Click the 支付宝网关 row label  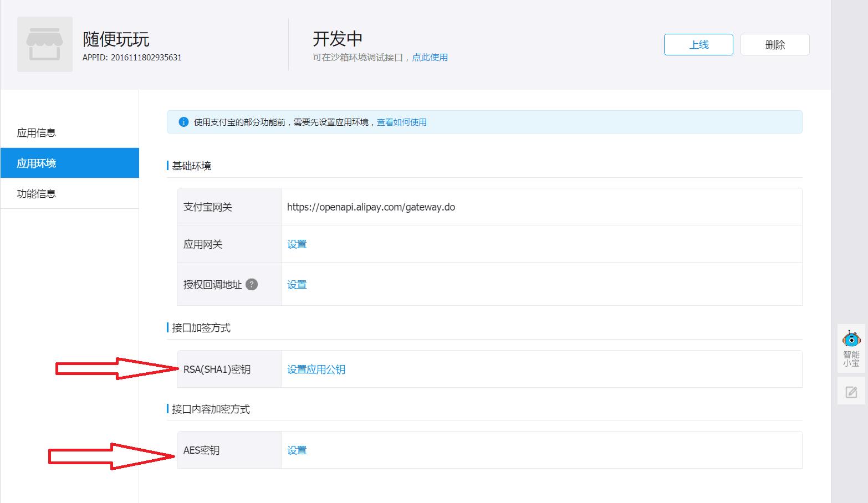coord(208,207)
